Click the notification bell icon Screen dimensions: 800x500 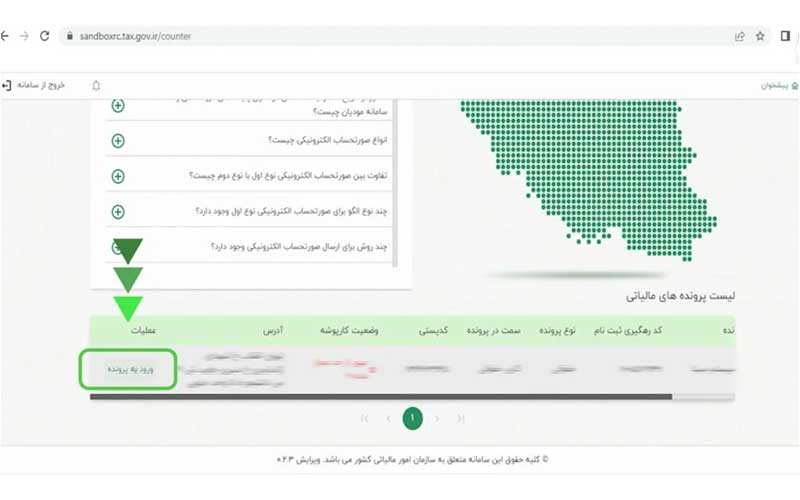[96, 85]
